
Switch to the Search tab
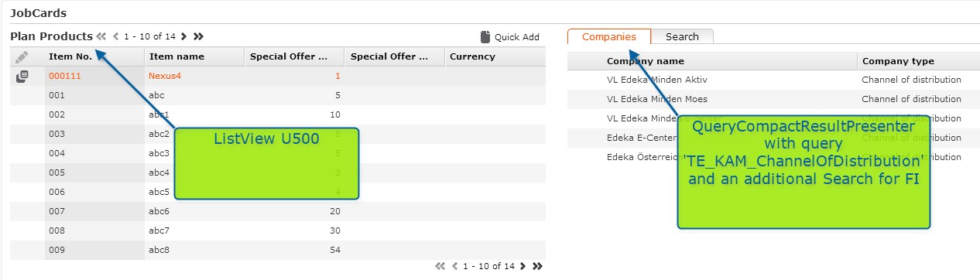click(x=682, y=36)
